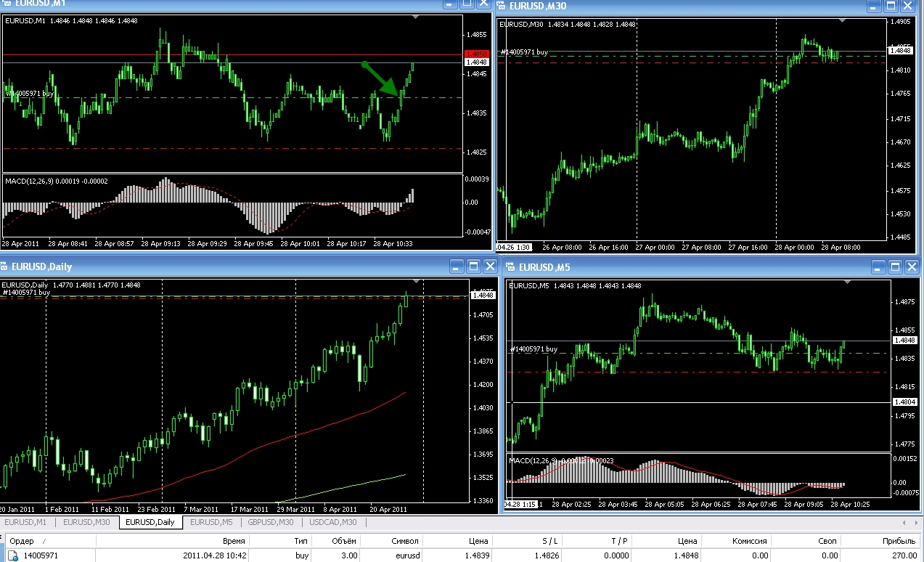
Task: Click the EURUSD,M30 chart window title icon
Action: coord(502,6)
